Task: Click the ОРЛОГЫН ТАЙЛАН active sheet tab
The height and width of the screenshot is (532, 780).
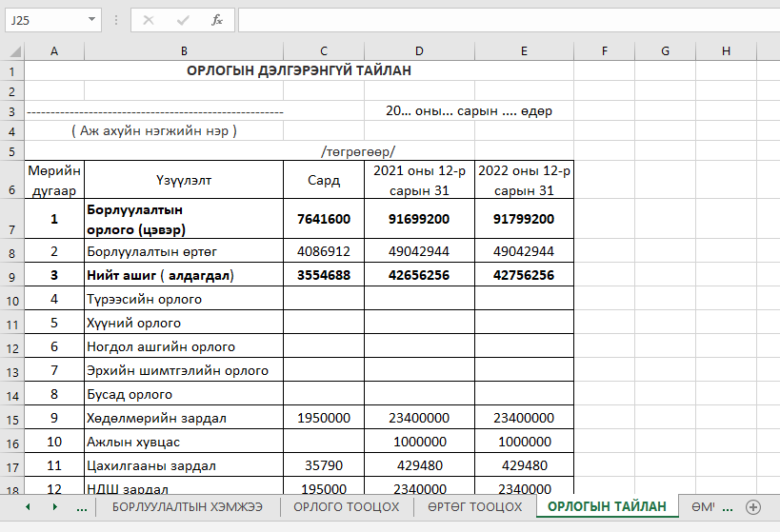Action: tap(607, 506)
